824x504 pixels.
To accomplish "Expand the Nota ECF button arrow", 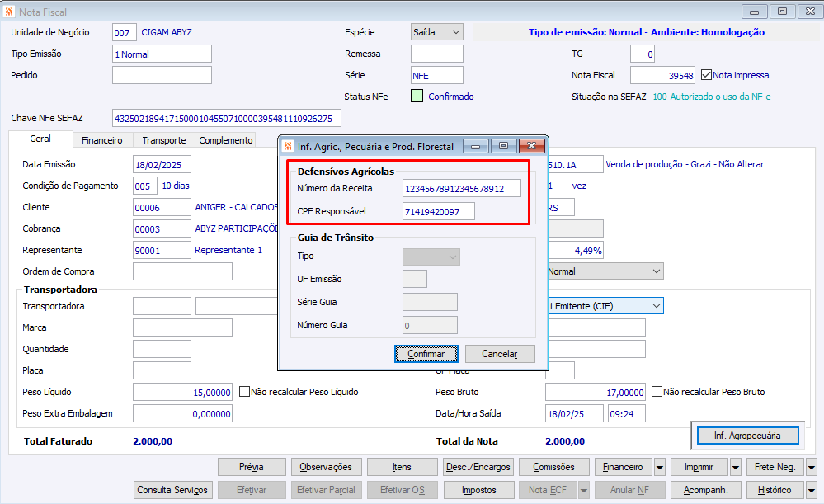I will coord(583,490).
